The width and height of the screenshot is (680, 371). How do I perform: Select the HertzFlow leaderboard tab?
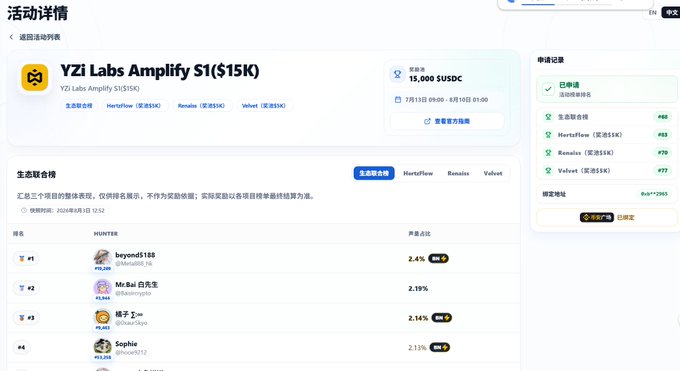418,173
